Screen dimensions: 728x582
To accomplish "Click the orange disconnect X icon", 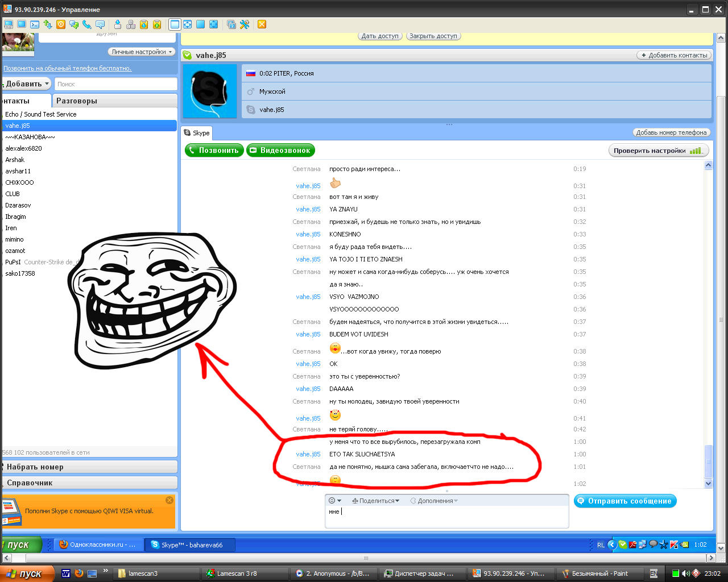I will point(262,24).
